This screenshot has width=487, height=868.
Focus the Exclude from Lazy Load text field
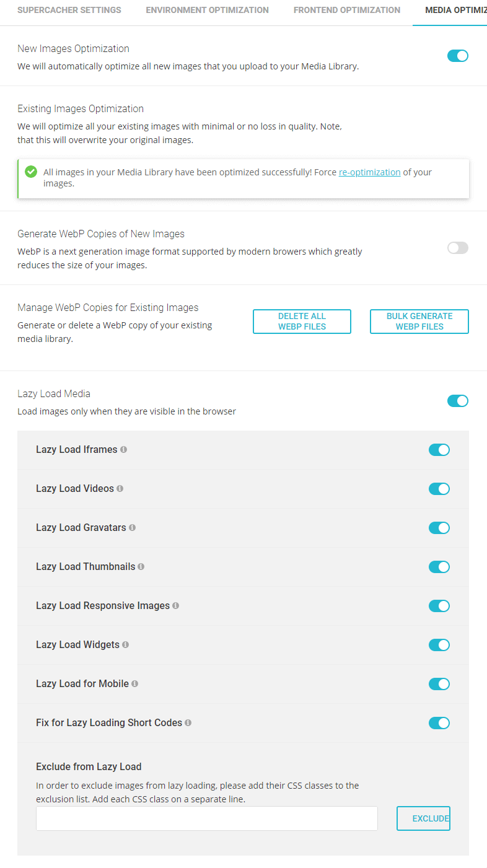click(207, 818)
